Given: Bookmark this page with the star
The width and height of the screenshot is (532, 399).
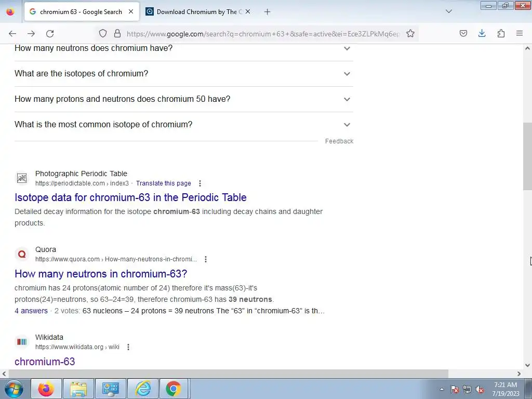Looking at the screenshot, I should tap(410, 33).
